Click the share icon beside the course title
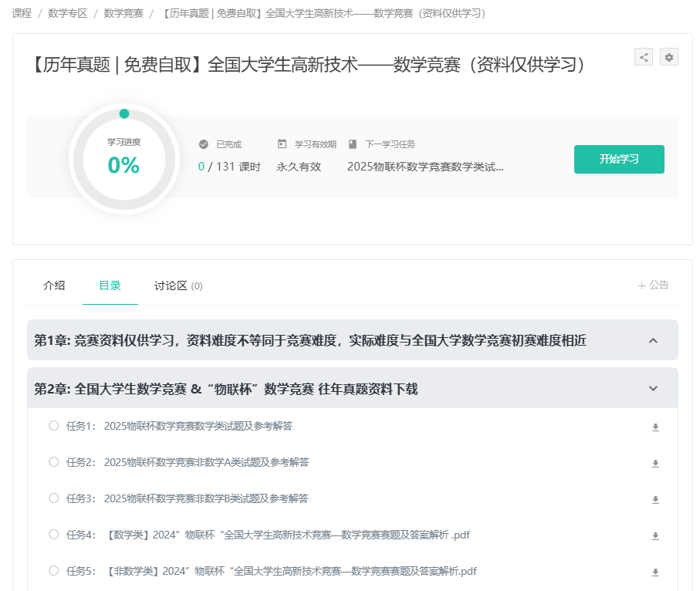 pyautogui.click(x=644, y=57)
